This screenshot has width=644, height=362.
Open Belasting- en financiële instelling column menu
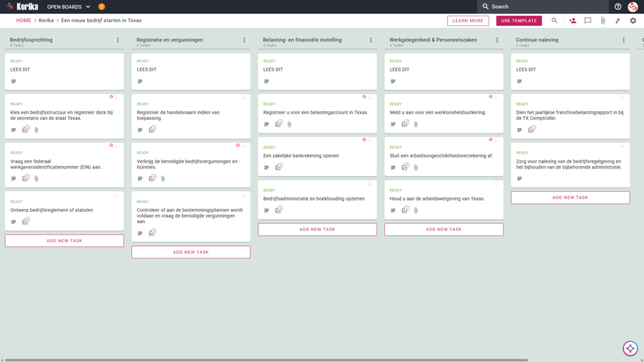click(x=371, y=40)
